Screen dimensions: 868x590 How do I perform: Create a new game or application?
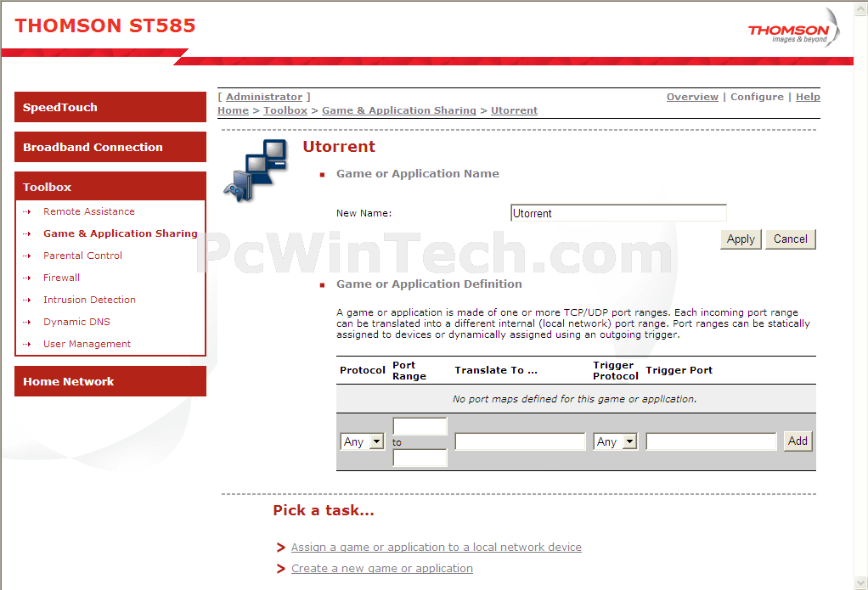[382, 569]
